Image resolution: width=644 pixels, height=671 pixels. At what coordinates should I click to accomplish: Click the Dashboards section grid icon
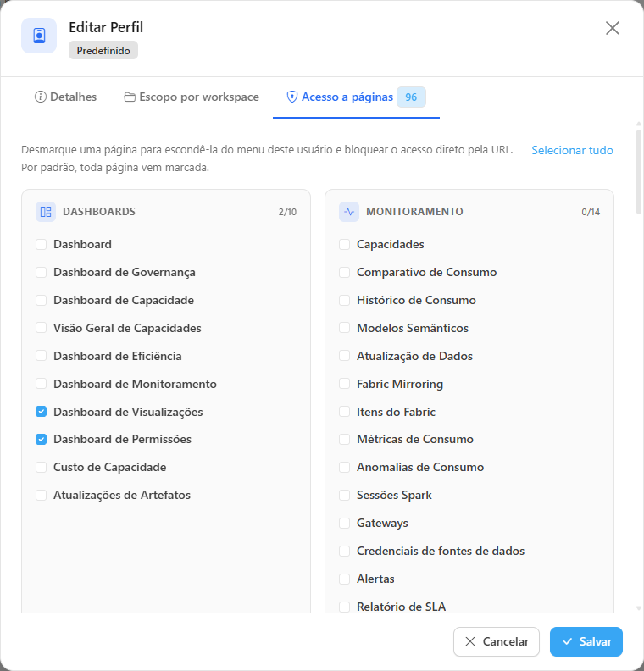(x=46, y=212)
